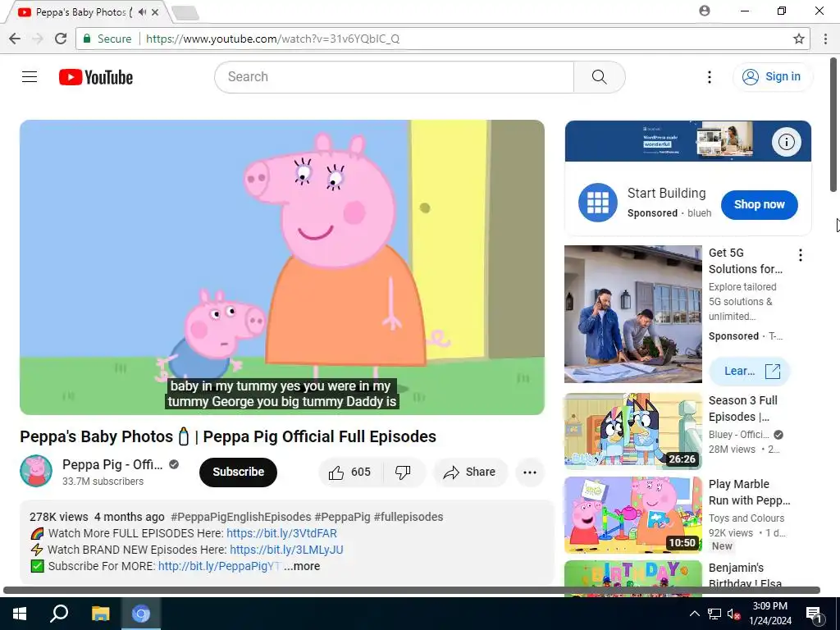Image resolution: width=840 pixels, height=630 pixels.
Task: Click Learn more button on 5G ad
Action: 749,372
